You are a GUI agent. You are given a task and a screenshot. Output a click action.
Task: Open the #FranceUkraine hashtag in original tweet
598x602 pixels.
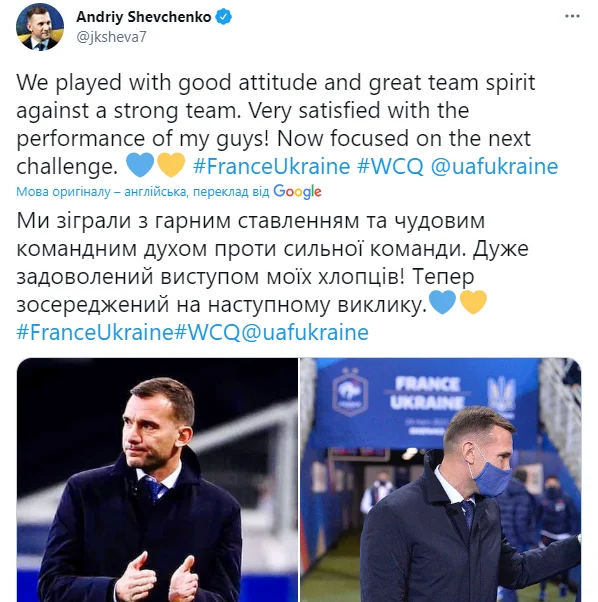271,166
